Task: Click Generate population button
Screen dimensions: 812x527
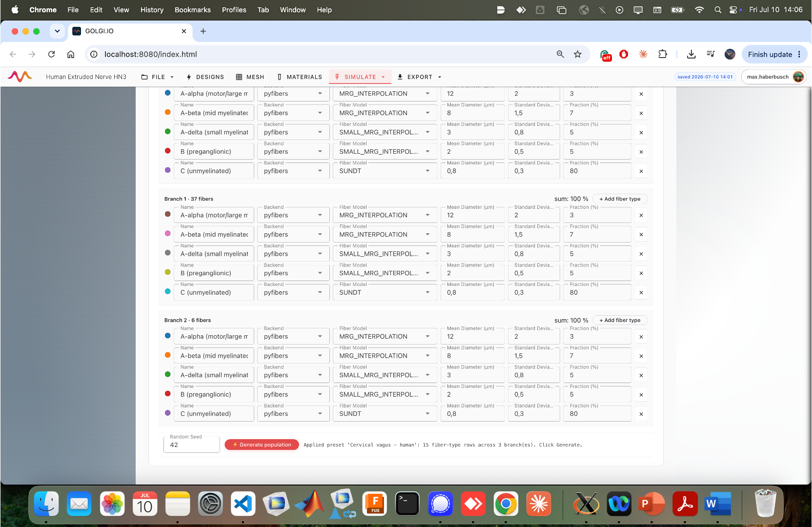Action: [262, 445]
